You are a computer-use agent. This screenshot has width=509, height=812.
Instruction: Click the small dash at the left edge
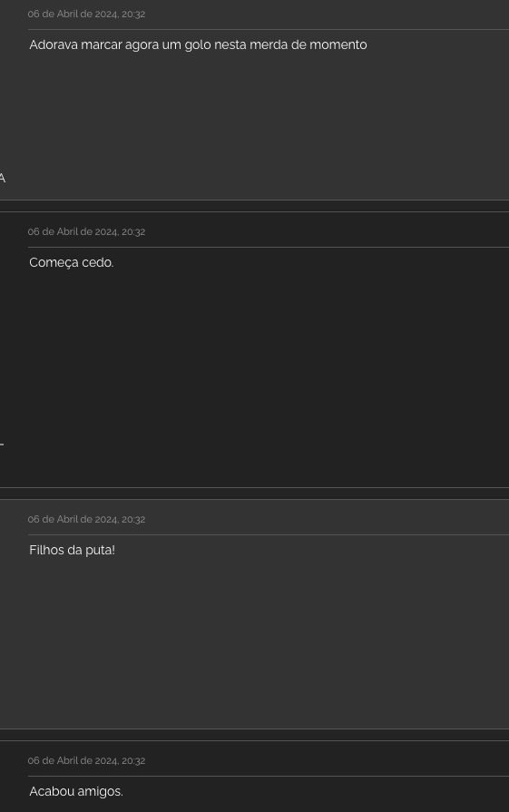[2, 445]
